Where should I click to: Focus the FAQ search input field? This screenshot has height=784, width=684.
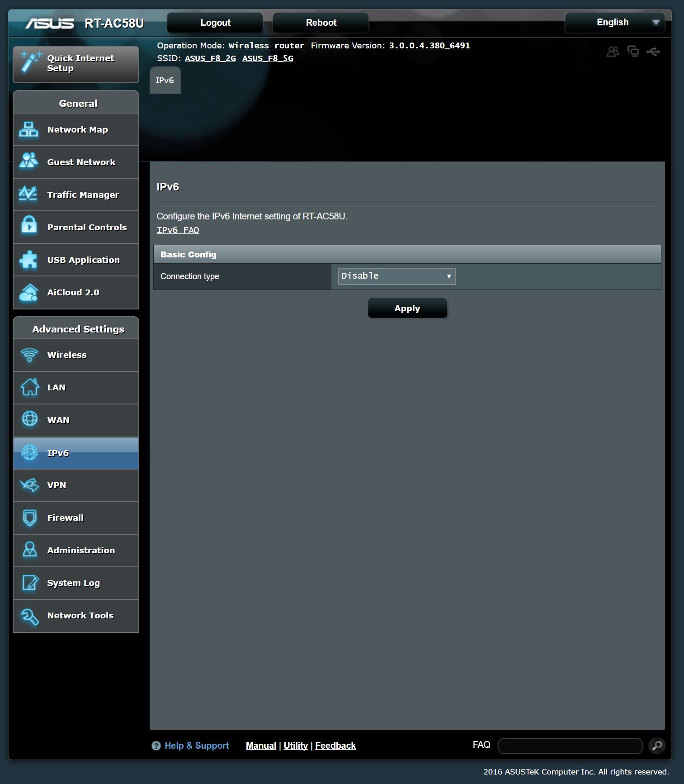click(570, 746)
